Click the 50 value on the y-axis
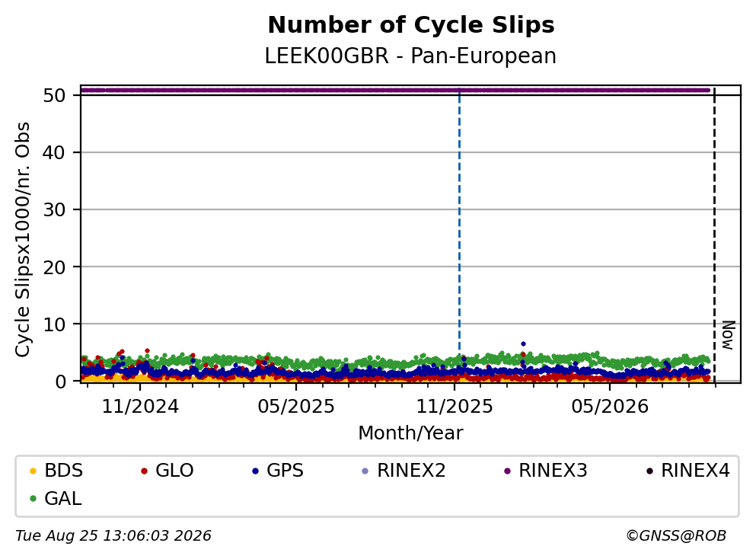The height and width of the screenshot is (559, 756). click(54, 95)
